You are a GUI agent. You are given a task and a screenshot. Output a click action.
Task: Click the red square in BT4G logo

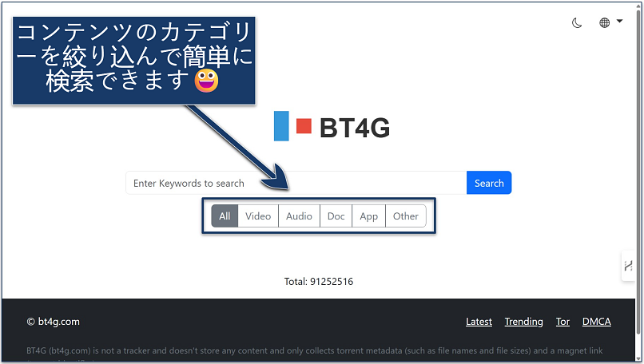point(304,126)
